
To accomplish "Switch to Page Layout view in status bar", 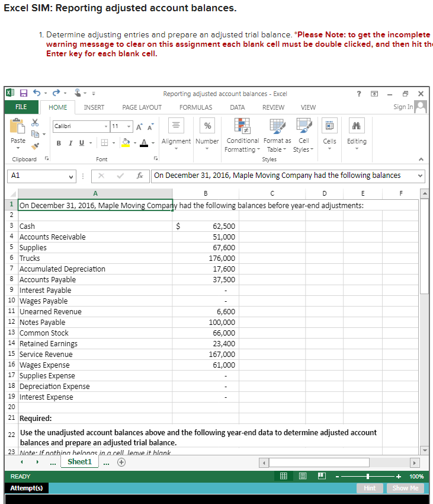I will [x=303, y=476].
